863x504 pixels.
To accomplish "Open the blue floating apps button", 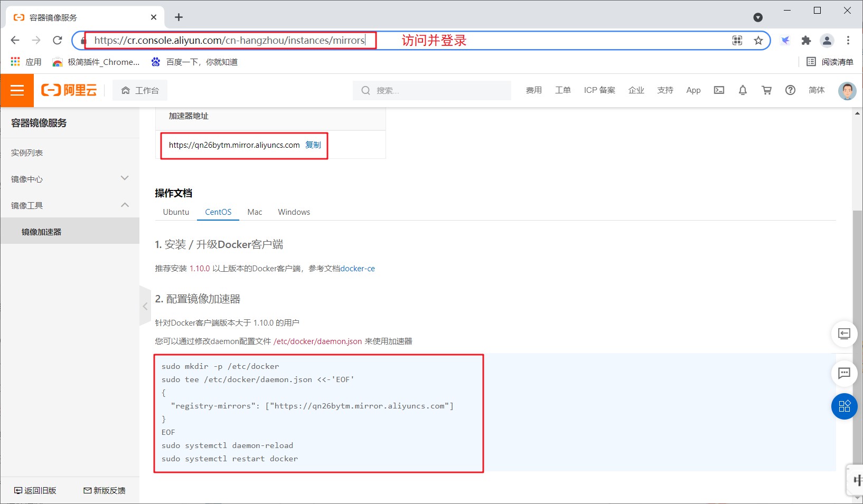I will coord(844,406).
